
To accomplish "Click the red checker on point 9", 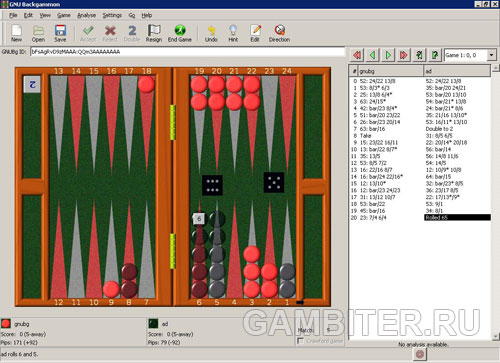I will (111, 289).
